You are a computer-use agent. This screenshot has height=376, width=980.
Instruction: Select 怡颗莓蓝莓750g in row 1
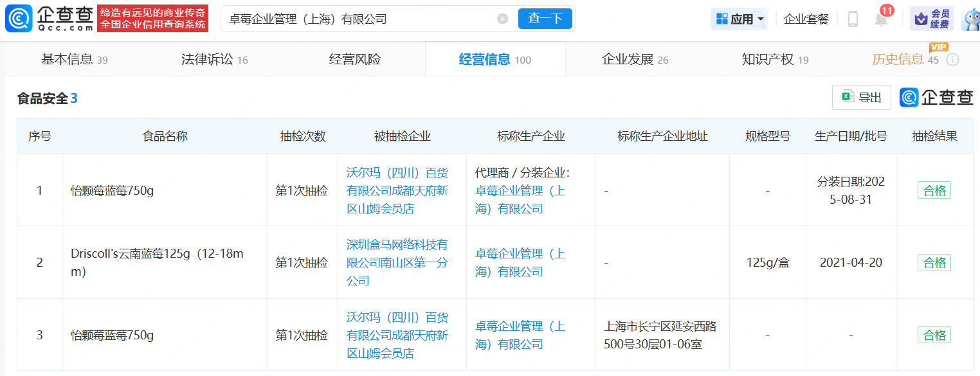pos(113,190)
